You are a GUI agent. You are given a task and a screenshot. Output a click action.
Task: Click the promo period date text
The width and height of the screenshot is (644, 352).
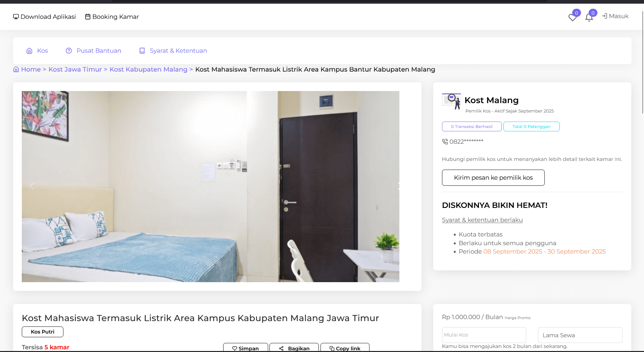[x=544, y=252]
